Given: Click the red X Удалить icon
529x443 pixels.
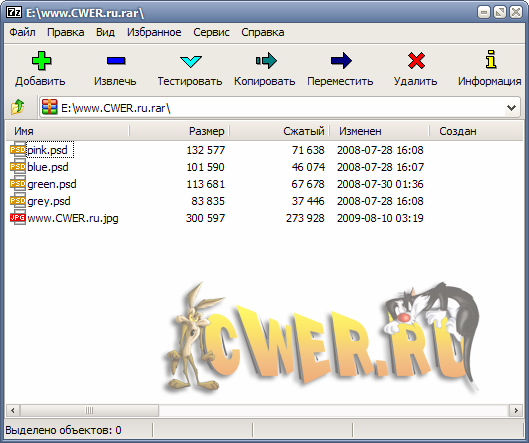Looking at the screenshot, I should 416,61.
